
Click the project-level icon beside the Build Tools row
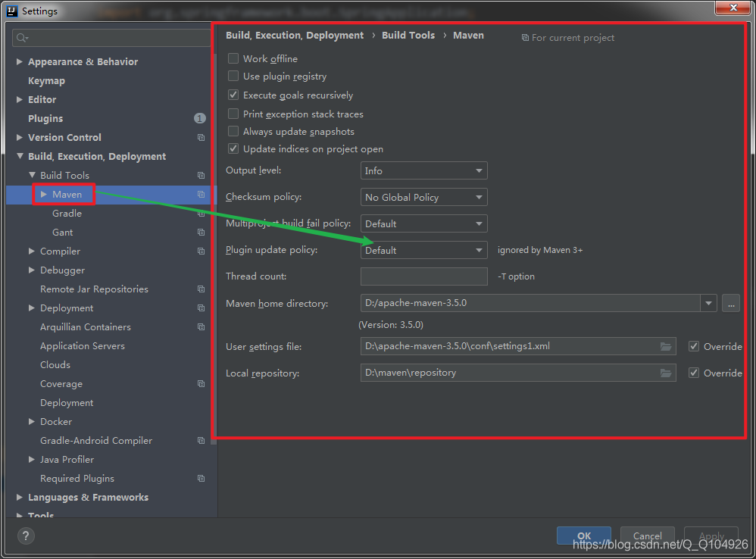coord(201,176)
